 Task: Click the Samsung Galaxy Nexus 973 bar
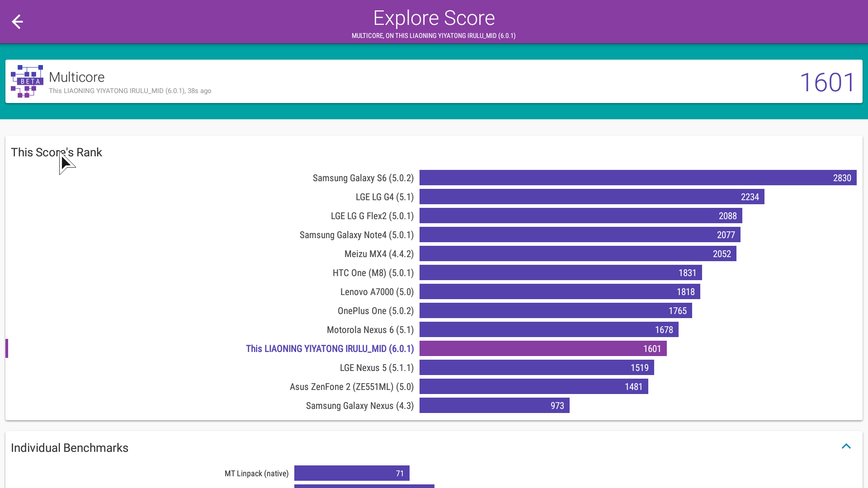click(x=494, y=405)
